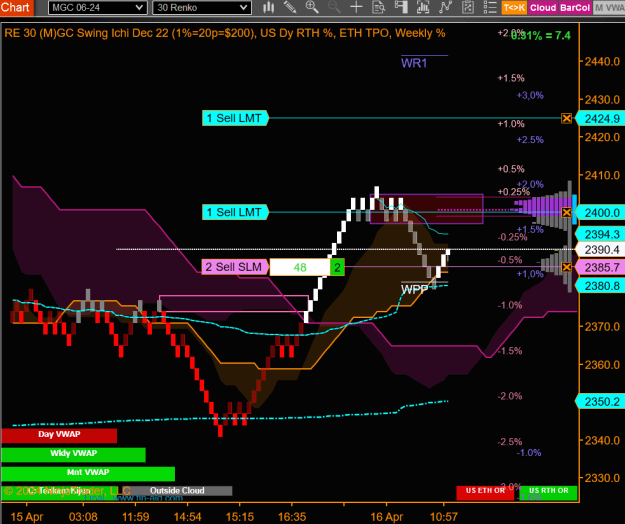
Task: Click the 16 Apr time axis label
Action: (x=387, y=517)
